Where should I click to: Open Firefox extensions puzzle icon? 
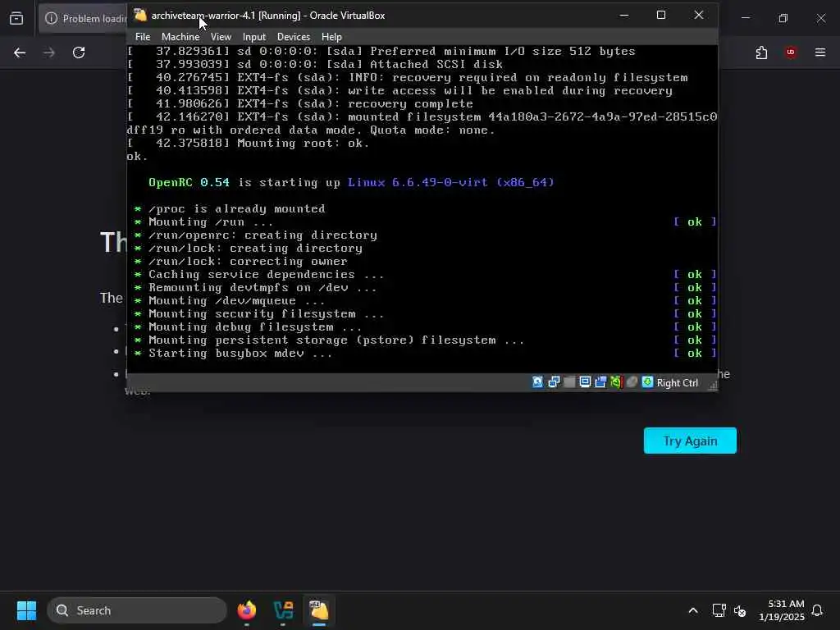point(761,52)
